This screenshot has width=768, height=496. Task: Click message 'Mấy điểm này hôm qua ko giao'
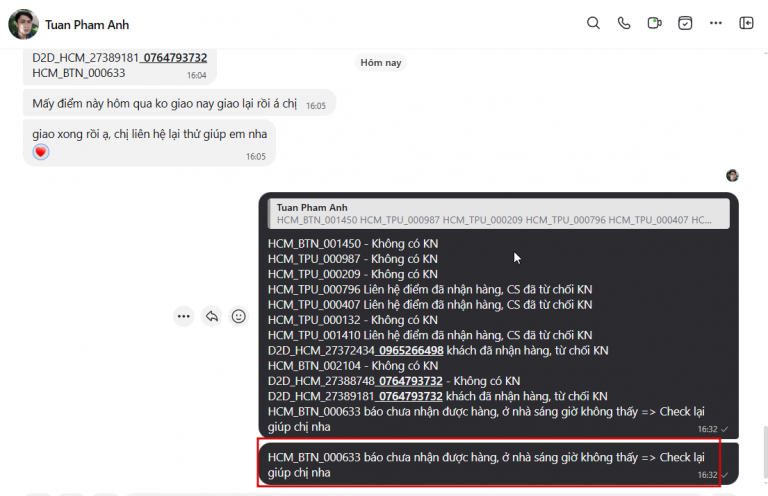click(179, 103)
